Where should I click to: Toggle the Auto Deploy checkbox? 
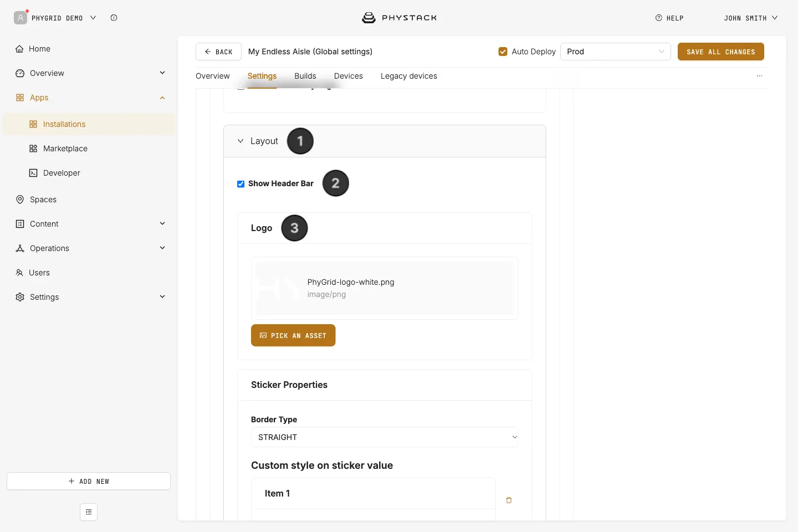coord(503,52)
